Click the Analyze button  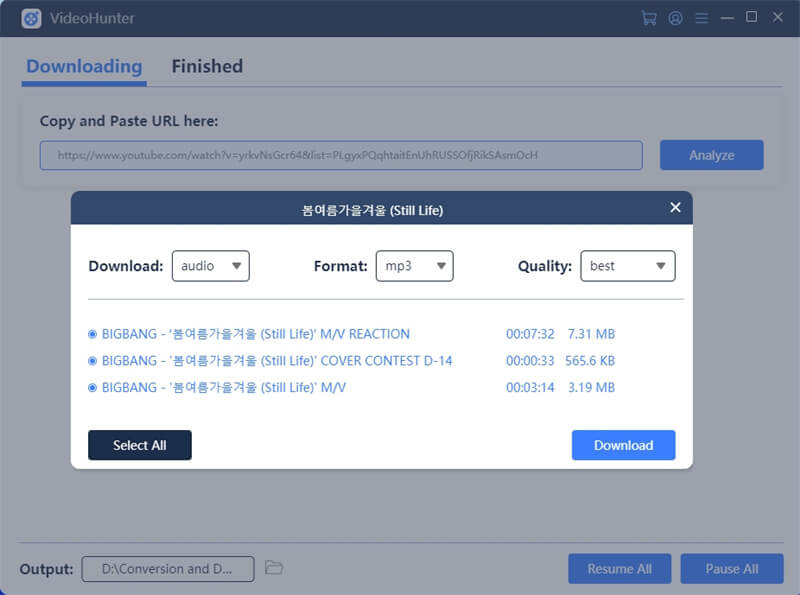(712, 155)
